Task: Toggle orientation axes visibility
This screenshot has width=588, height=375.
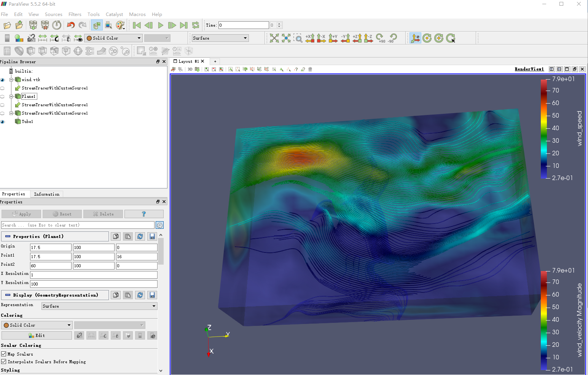Action: (x=415, y=38)
